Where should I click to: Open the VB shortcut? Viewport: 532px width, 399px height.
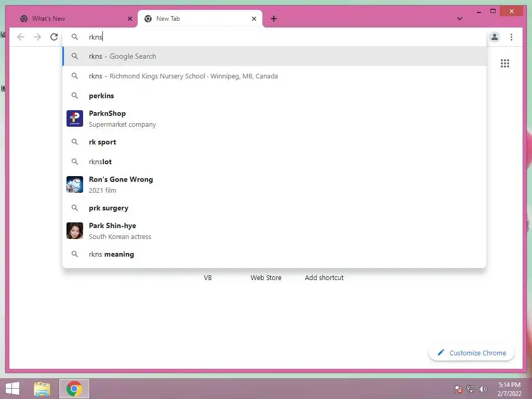point(208,277)
